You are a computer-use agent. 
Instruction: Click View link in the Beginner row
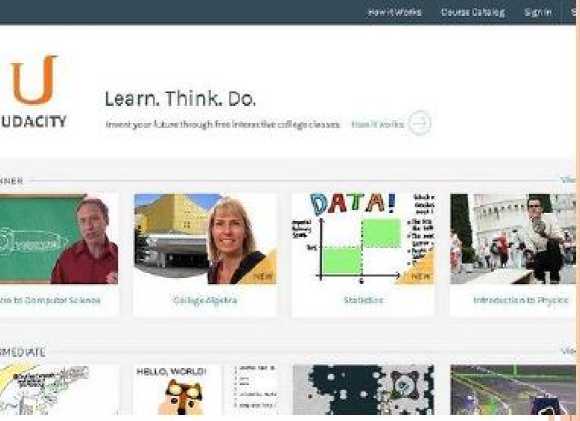click(569, 180)
